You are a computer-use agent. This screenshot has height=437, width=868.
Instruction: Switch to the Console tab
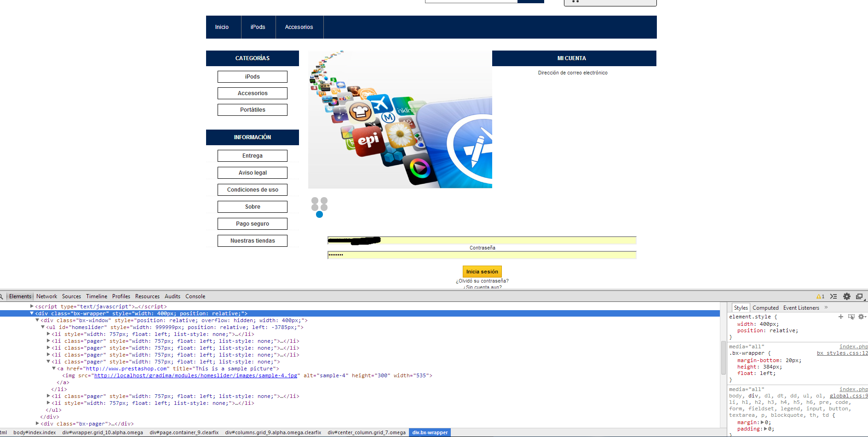coord(195,296)
